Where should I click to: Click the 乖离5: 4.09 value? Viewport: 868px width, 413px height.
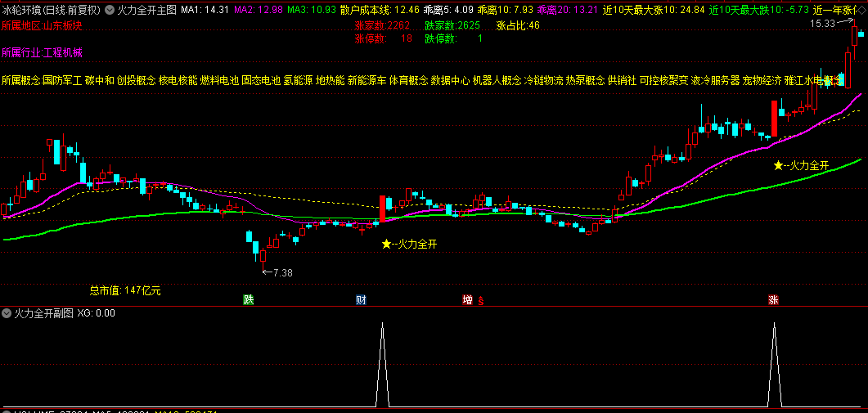tap(447, 10)
